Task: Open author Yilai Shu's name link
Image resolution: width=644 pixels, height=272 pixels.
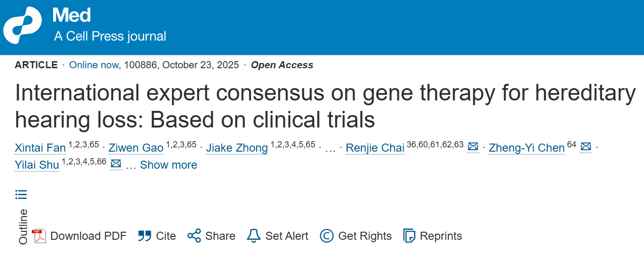Action: tap(37, 165)
